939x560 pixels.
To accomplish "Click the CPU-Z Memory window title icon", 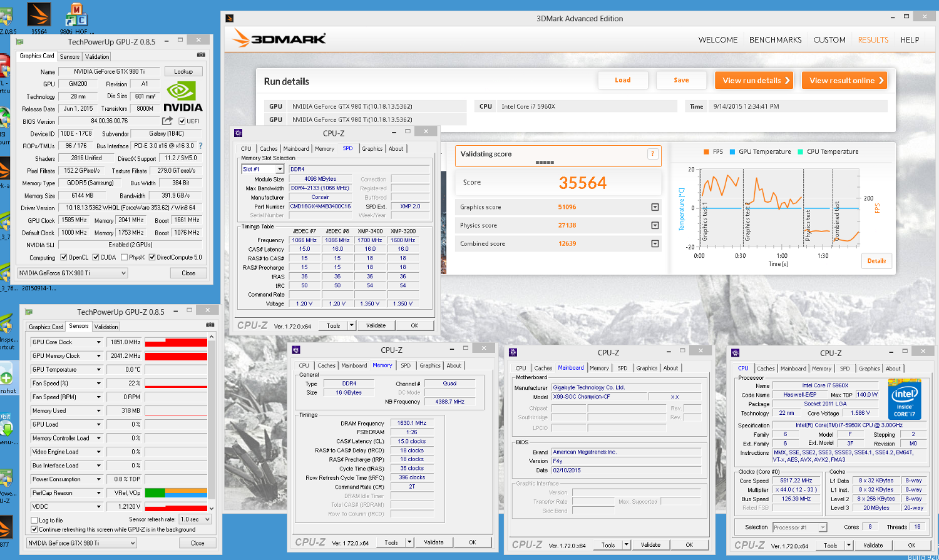I will pos(295,350).
